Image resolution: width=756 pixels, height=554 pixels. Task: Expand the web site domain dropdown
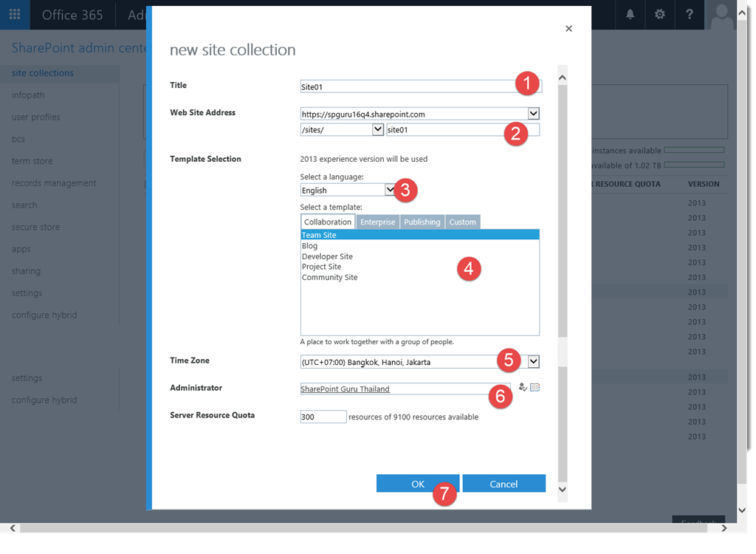(533, 114)
